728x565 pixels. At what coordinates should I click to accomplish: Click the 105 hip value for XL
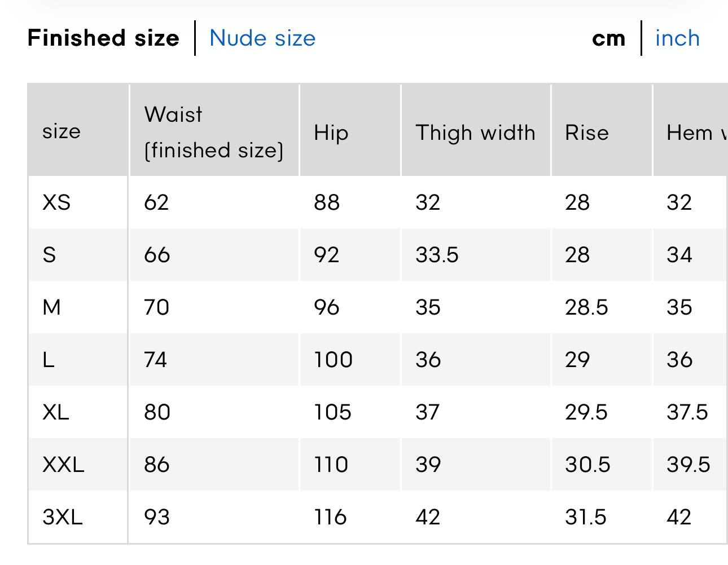pos(332,412)
